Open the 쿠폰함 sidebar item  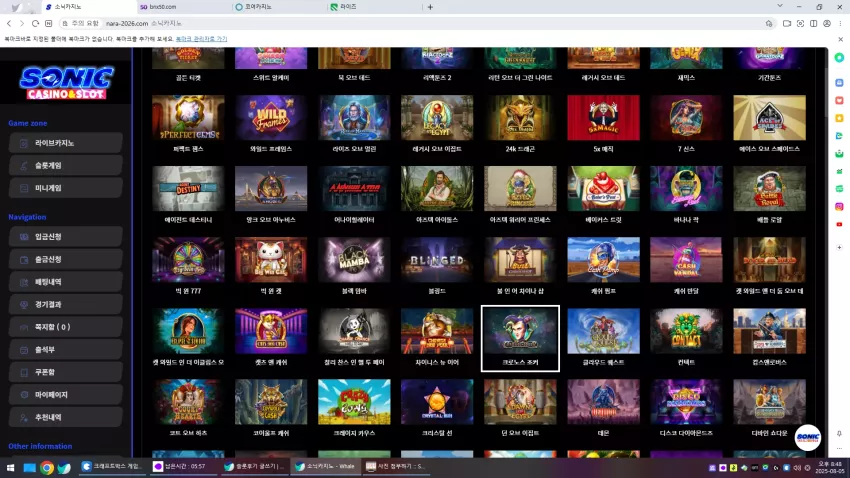click(x=66, y=372)
